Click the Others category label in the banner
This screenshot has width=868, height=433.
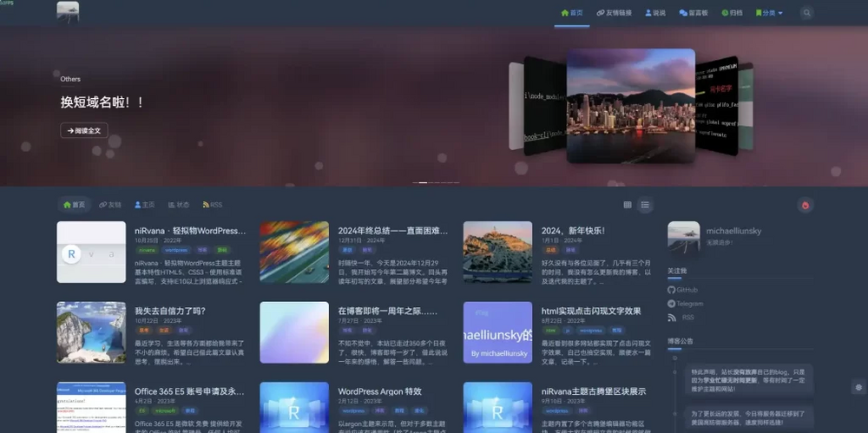coord(70,79)
